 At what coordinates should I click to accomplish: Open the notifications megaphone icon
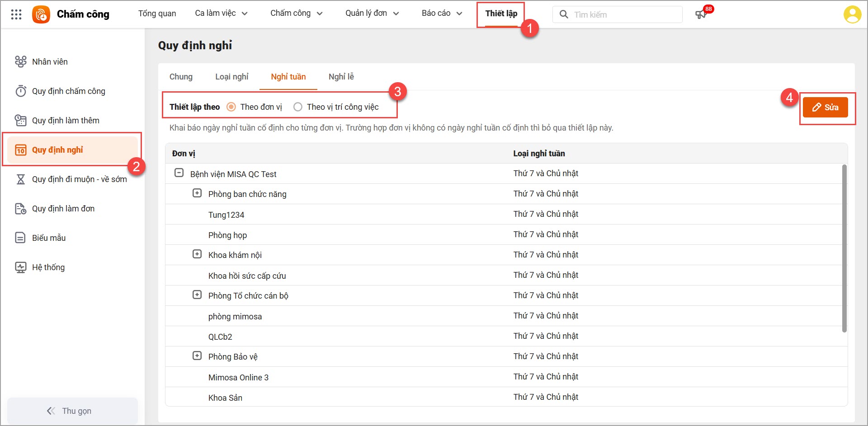pyautogui.click(x=701, y=14)
